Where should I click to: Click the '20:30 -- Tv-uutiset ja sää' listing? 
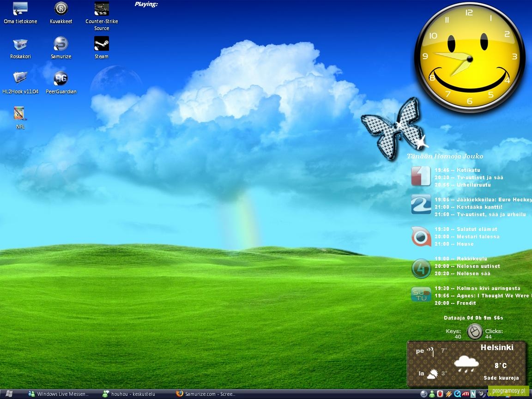tap(469, 177)
